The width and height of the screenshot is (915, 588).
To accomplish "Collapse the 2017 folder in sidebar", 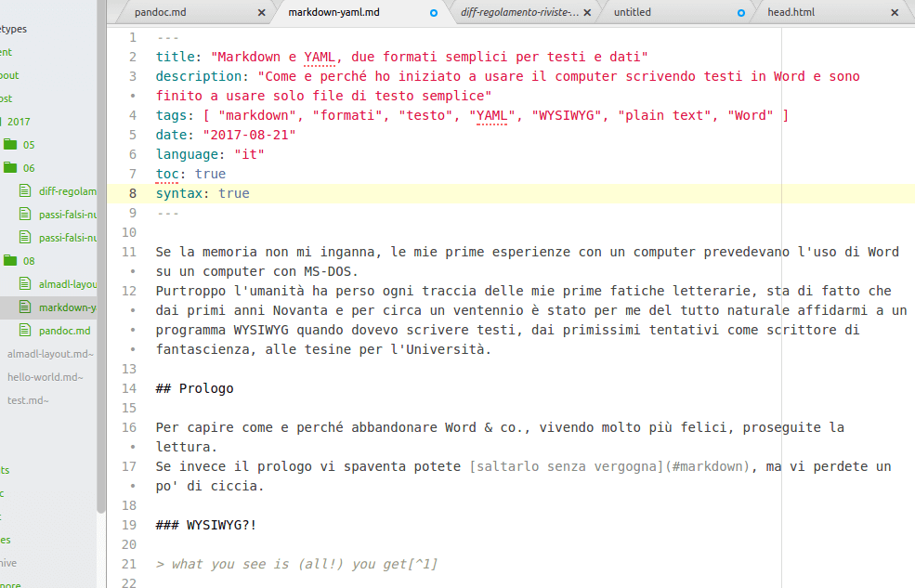I will (19, 122).
